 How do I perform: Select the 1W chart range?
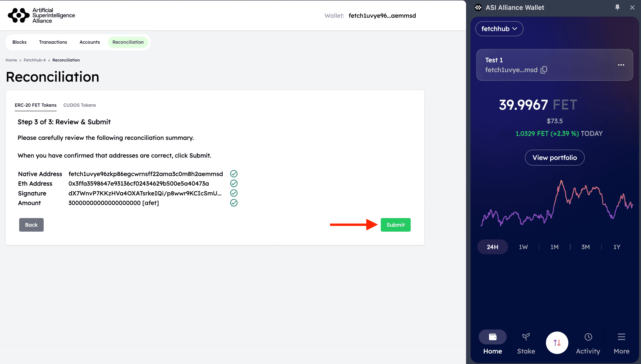[x=523, y=247]
